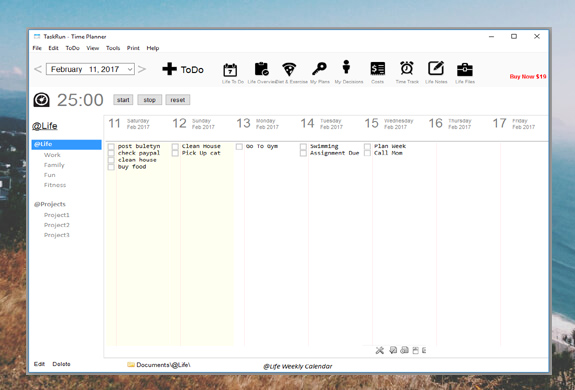Screen dimensions: 575x390
Task: Open the Help menu
Action: [153, 48]
